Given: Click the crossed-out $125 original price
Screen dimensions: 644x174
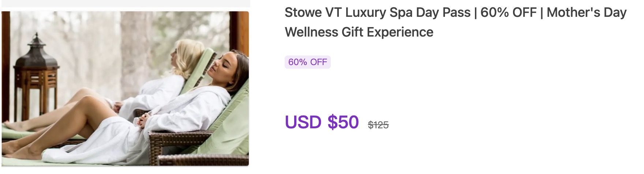Looking at the screenshot, I should point(378,125).
